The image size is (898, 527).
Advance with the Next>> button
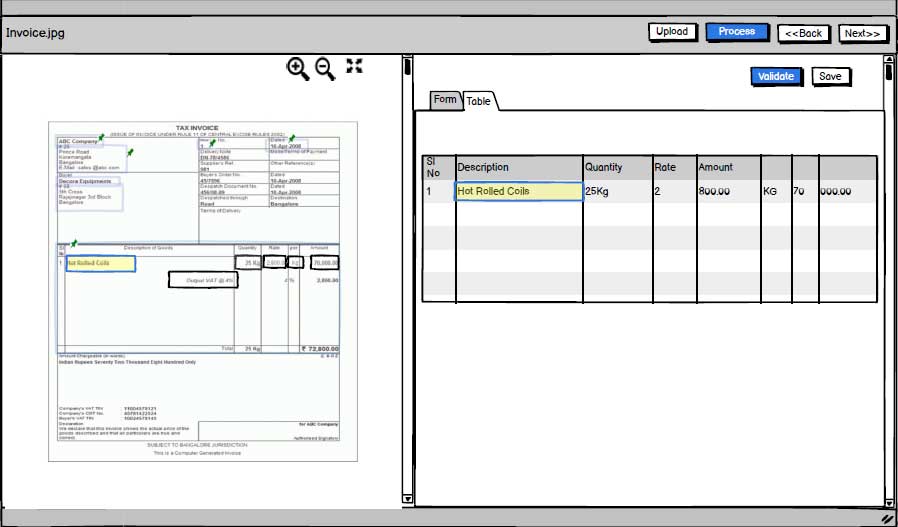(862, 33)
